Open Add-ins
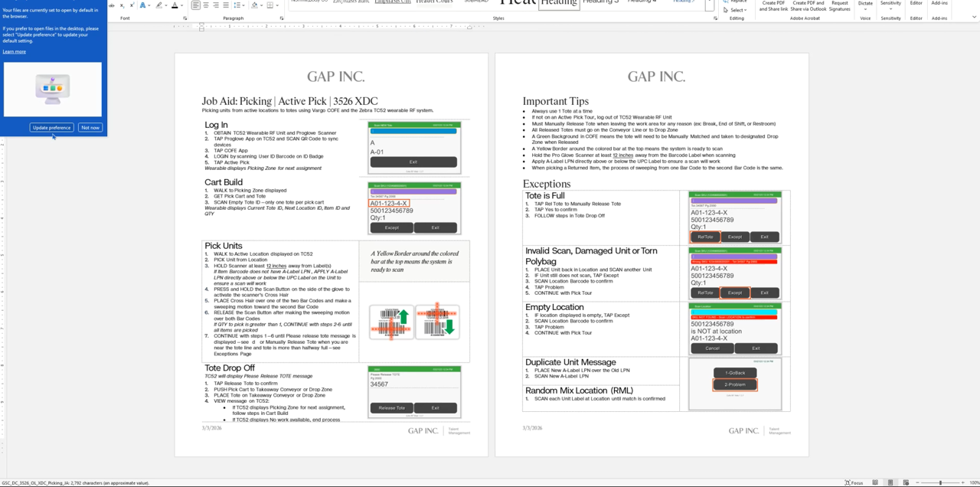980x487 pixels. coord(939,4)
